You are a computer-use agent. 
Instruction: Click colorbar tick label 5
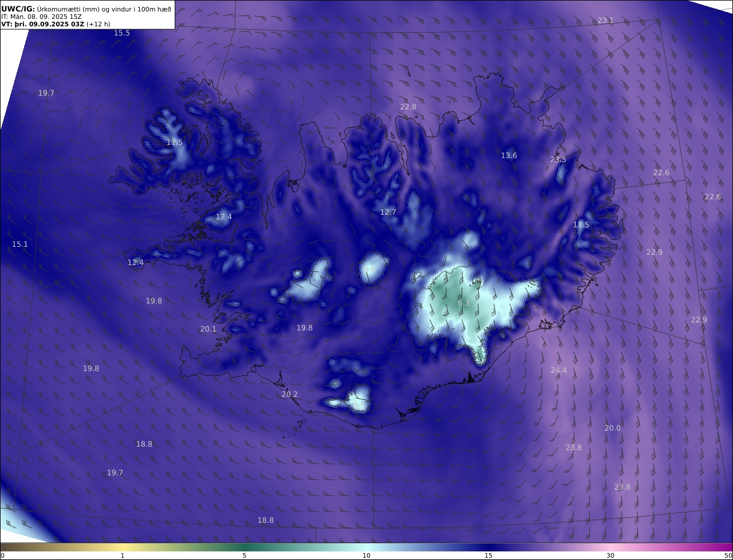click(245, 555)
